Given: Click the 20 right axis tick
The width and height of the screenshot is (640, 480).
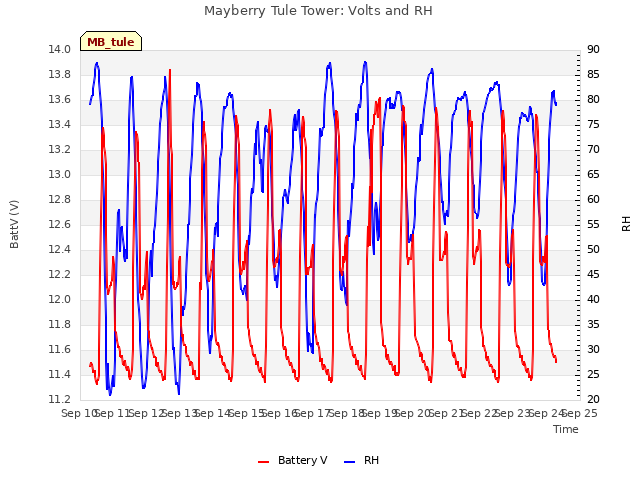Looking at the screenshot, I should point(593,399).
